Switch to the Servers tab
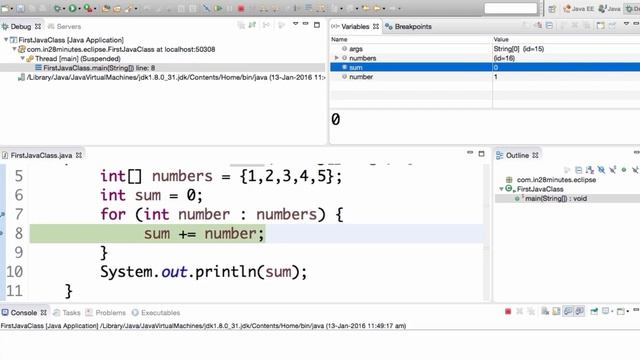 tap(64, 27)
